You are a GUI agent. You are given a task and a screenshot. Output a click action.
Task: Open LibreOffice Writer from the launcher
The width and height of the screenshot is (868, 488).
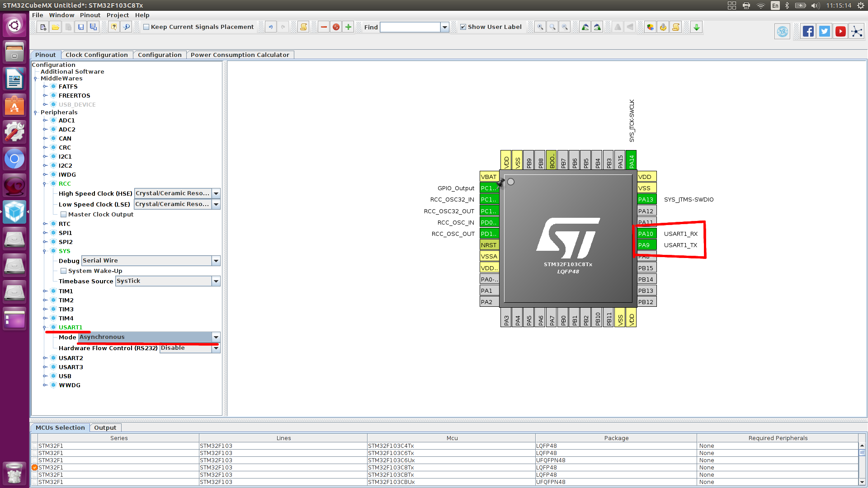[14, 79]
